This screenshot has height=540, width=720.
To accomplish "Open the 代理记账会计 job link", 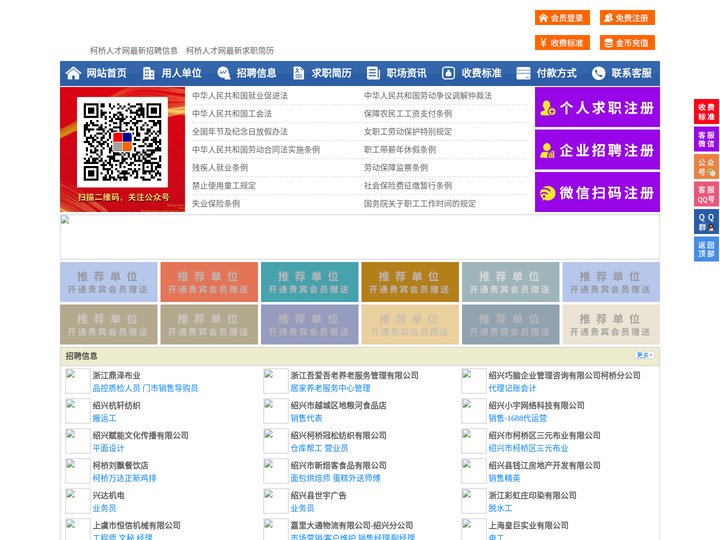I will point(512,388).
